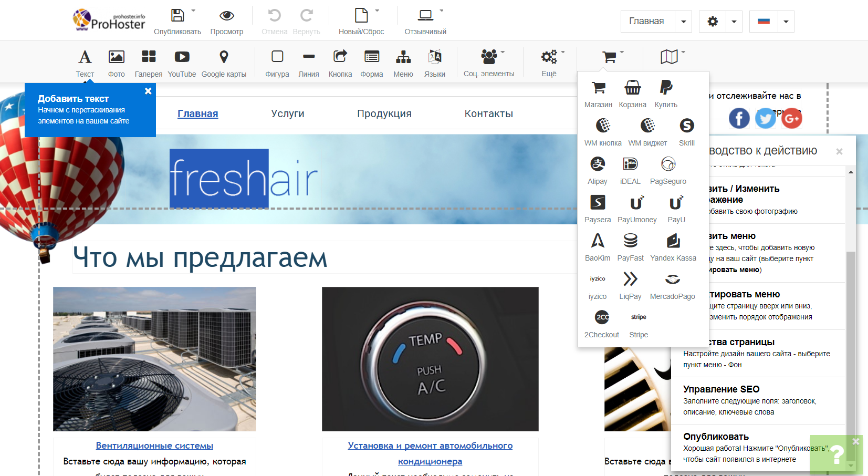Pick the Gallery element icon
The image size is (868, 476).
click(149, 57)
